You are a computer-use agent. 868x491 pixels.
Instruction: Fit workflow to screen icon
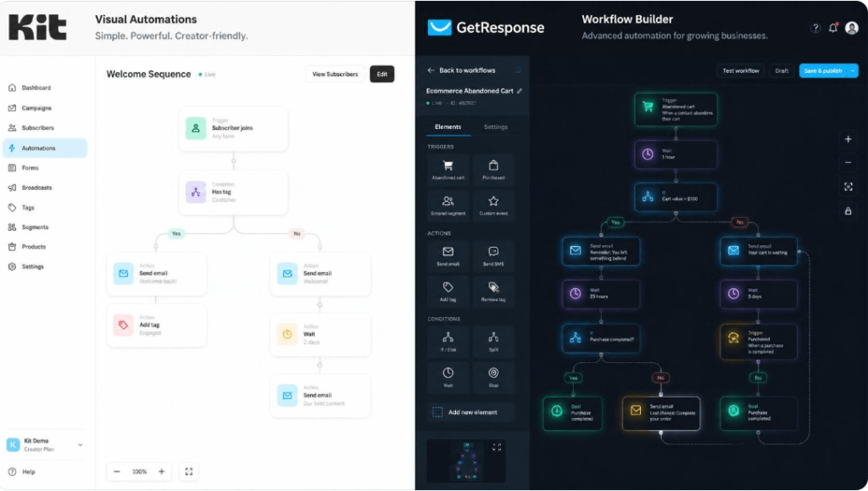[x=848, y=187]
